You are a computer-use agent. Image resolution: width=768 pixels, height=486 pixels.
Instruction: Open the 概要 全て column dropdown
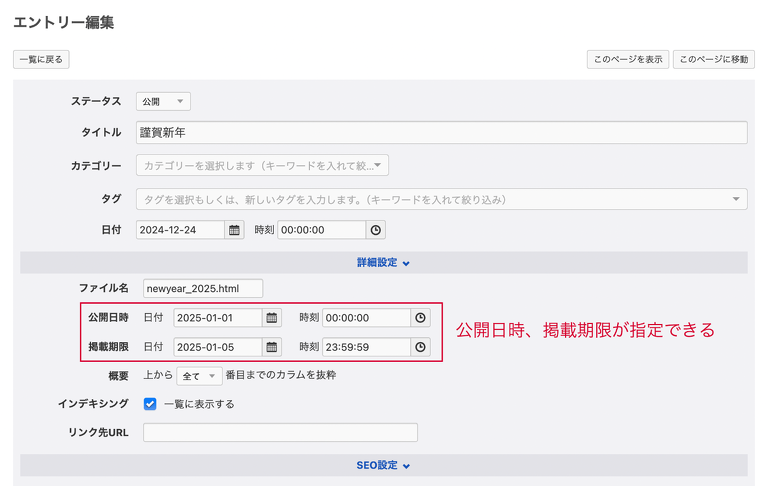[199, 376]
